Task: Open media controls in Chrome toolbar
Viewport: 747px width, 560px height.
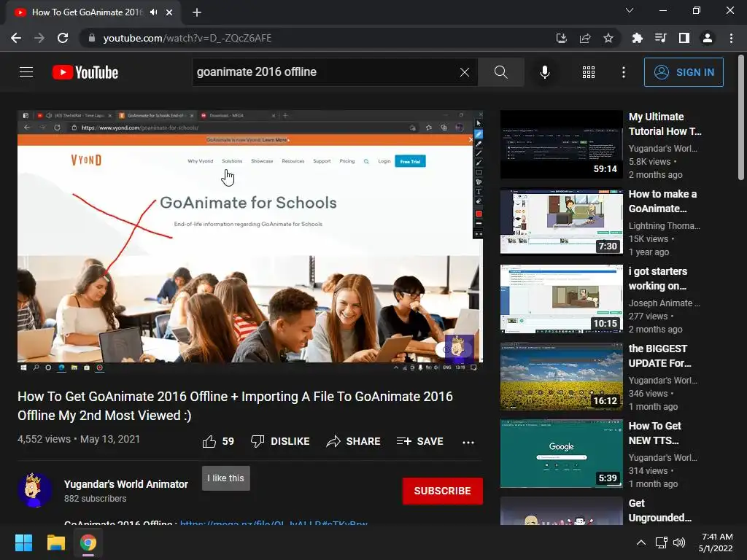Action: click(x=660, y=38)
